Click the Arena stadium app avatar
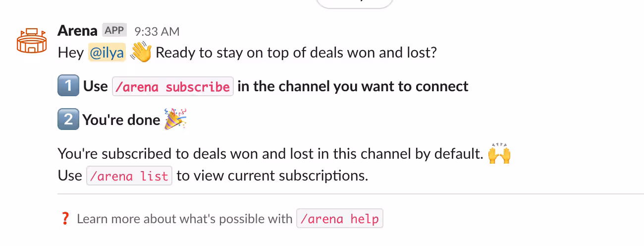Image resolution: width=644 pixels, height=246 pixels. 32,41
